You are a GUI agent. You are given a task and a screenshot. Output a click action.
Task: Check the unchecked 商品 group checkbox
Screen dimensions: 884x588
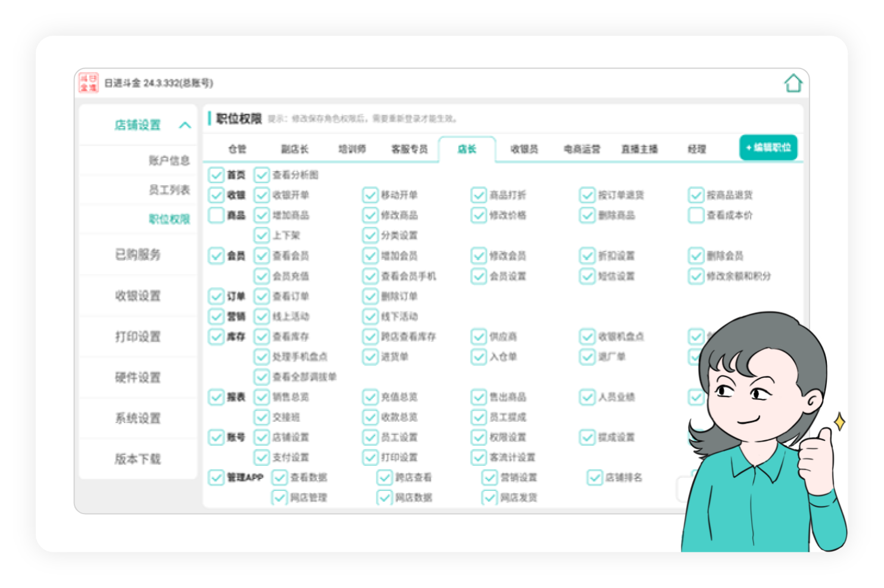[216, 216]
